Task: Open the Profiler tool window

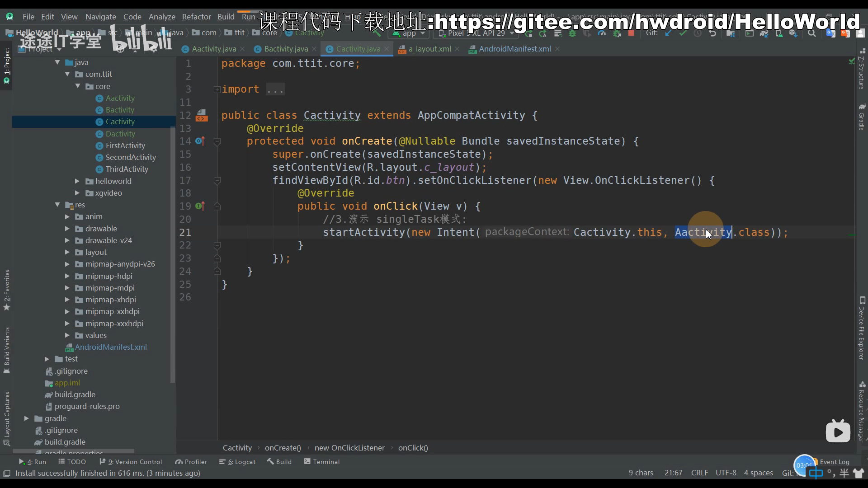Action: click(x=191, y=462)
